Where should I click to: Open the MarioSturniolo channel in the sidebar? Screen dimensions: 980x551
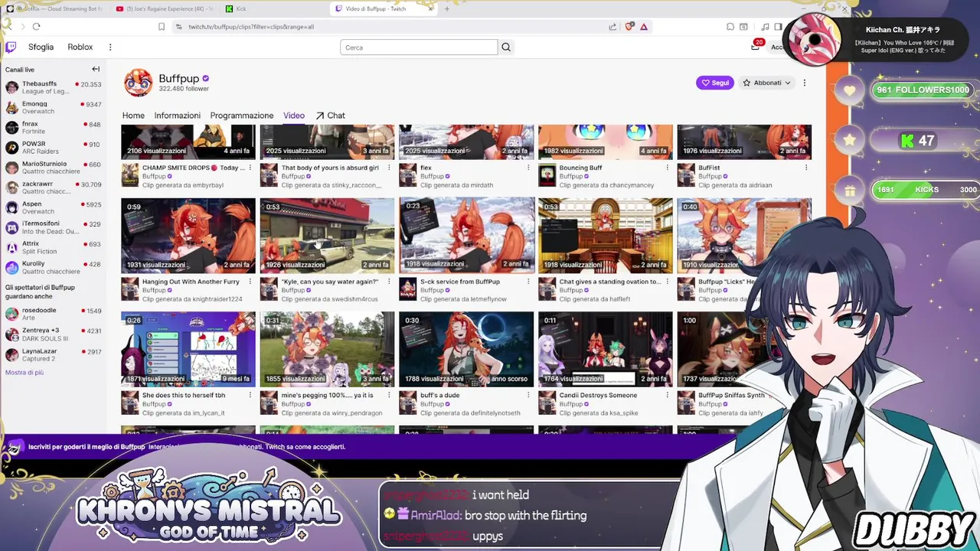[53, 168]
